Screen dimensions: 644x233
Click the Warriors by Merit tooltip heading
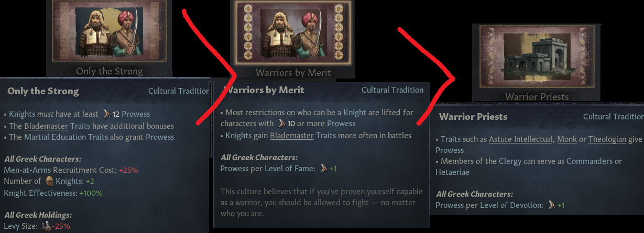click(264, 90)
